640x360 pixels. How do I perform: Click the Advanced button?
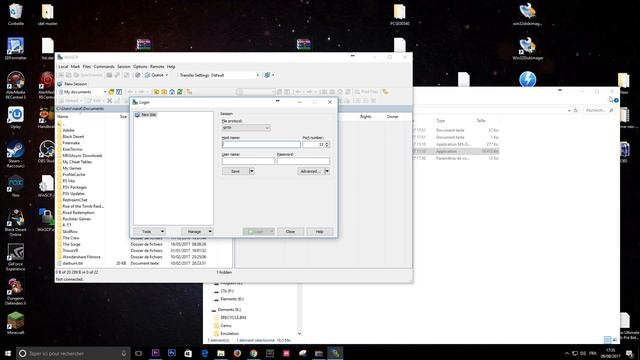311,171
